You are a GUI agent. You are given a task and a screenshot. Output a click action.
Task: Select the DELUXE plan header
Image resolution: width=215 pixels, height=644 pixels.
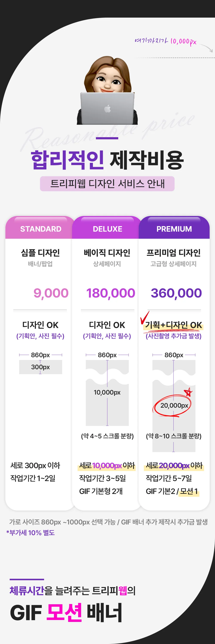[107, 229]
